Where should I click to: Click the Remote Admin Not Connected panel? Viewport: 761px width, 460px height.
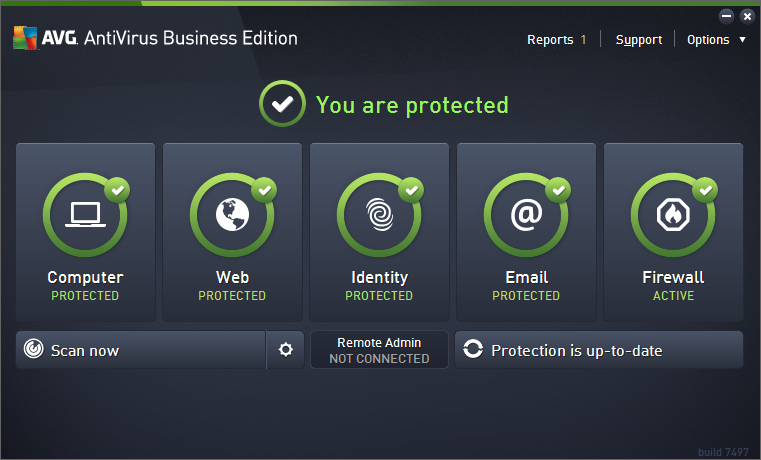click(x=379, y=350)
